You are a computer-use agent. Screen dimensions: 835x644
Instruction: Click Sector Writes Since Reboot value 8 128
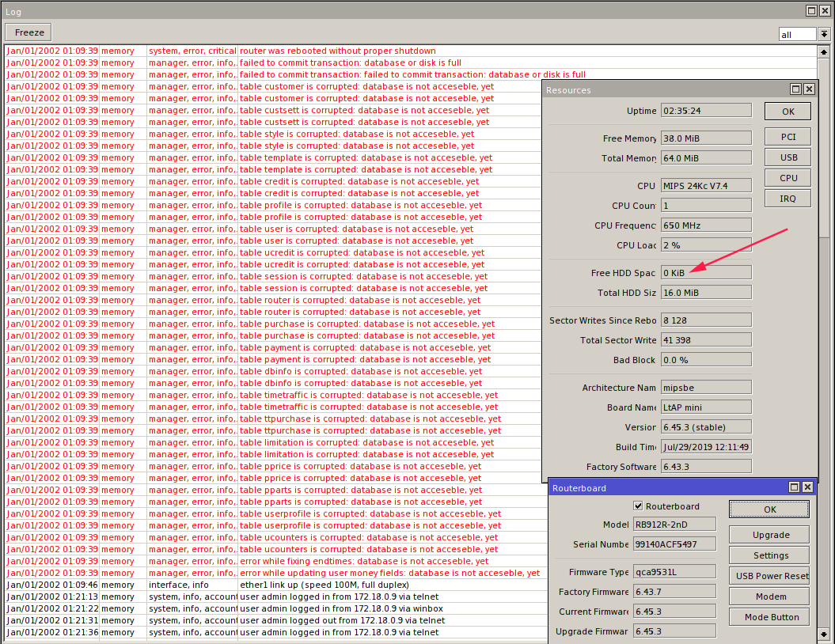coord(706,320)
